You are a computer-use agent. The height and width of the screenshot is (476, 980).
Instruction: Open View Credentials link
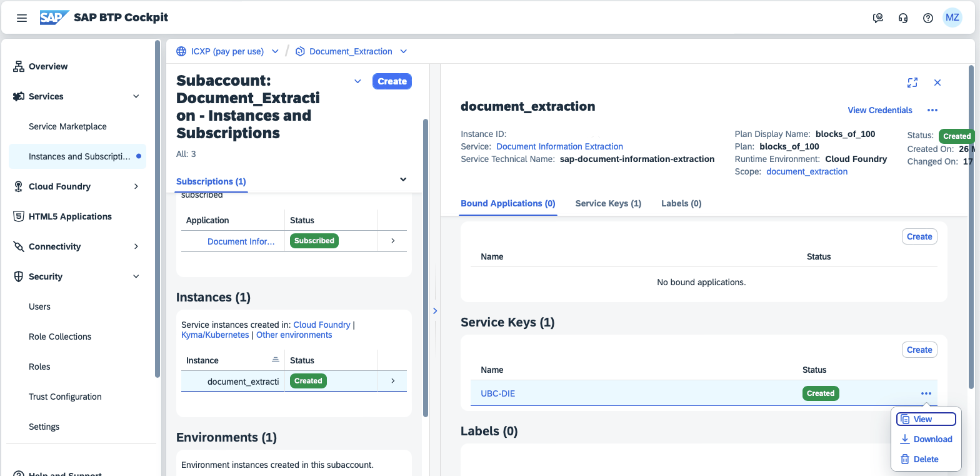880,110
